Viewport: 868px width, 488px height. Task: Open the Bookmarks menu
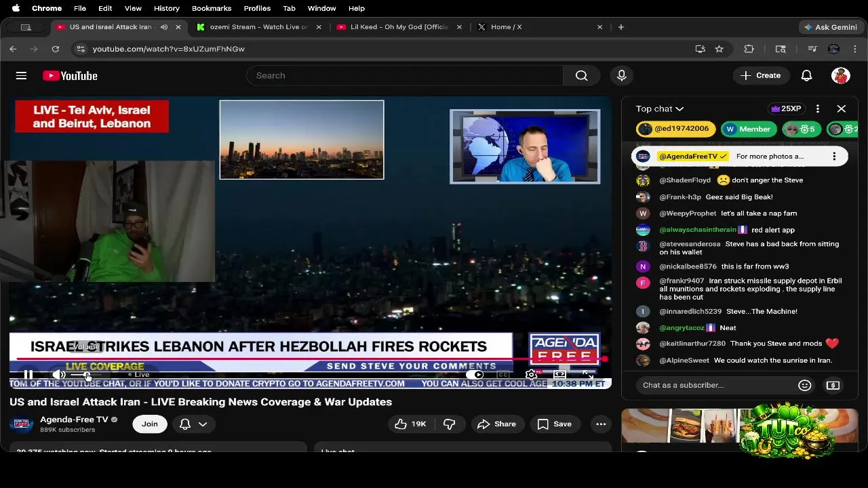(212, 8)
